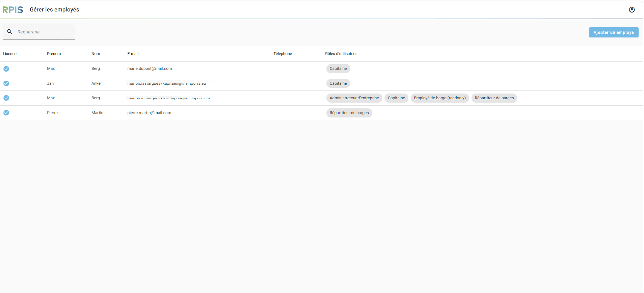Sort by the Prénom column header
Viewport: 644px width, 293px height.
[54, 54]
